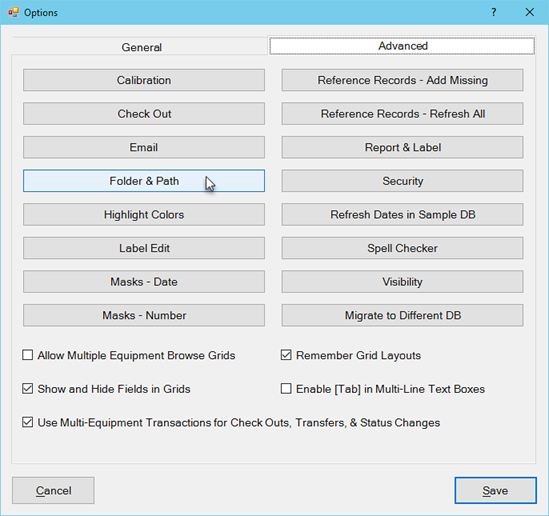Screen dimensions: 549x516
Task: Uncheck Use Multi-Equipment Transactions checkbox
Action: pos(28,422)
